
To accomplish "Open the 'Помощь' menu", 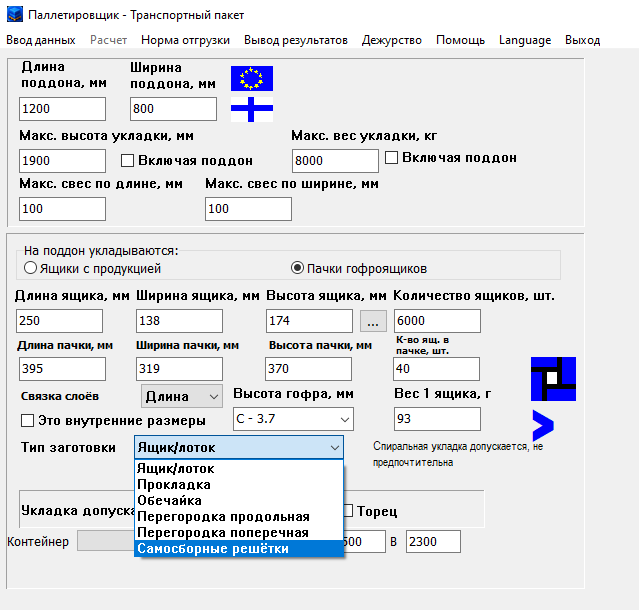I will point(461,40).
